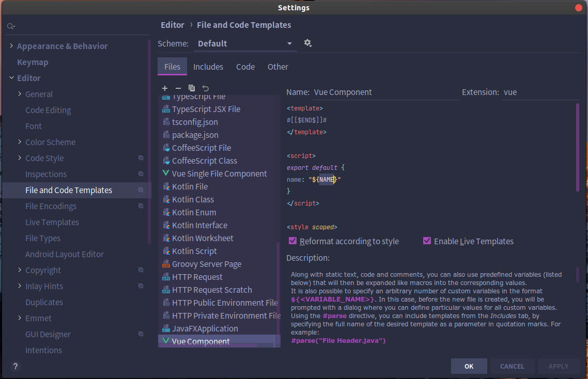
Task: Toggle Enable Live Templates checkbox
Action: [427, 241]
